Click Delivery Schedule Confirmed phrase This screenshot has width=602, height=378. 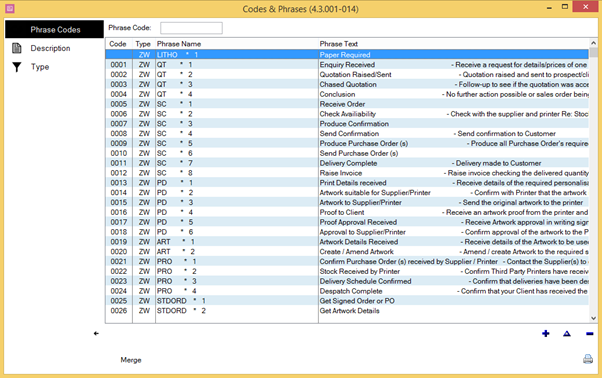[x=365, y=281]
